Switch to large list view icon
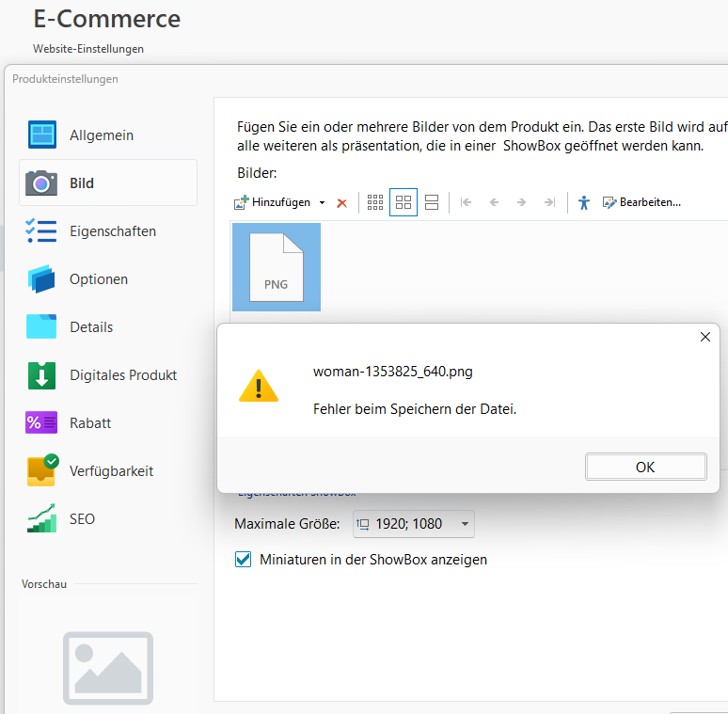The width and height of the screenshot is (728, 714). coord(432,202)
